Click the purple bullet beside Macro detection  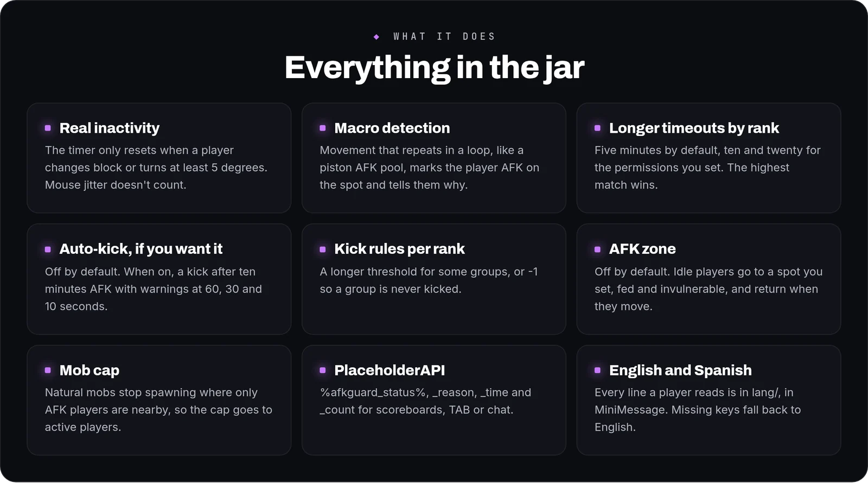(x=323, y=128)
